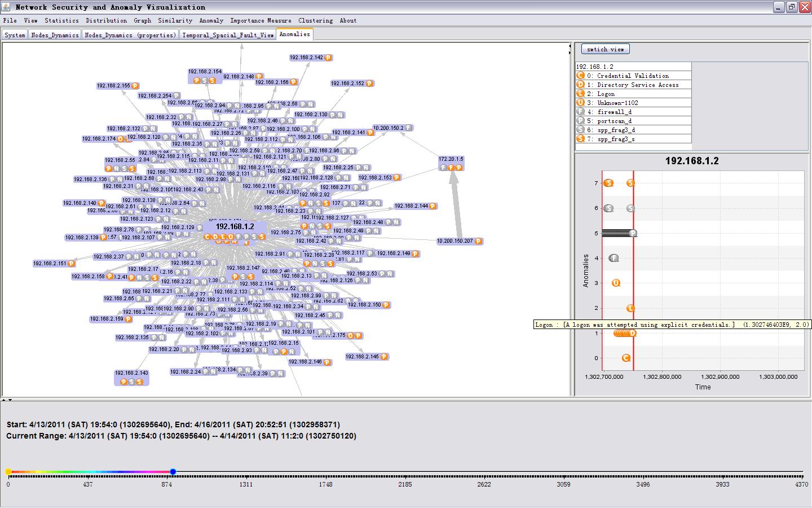812x508 pixels.
Task: Switch to the Nodes_Dynamics (properties) tab
Action: pyautogui.click(x=130, y=35)
